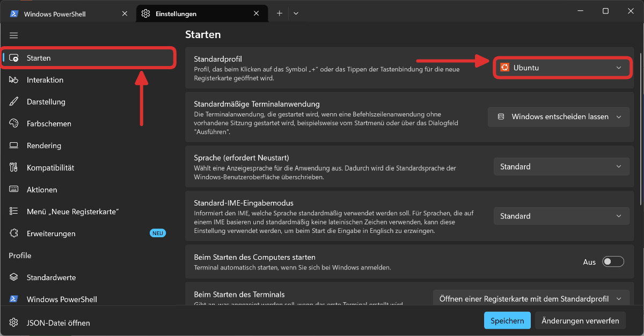Click the terminal icon in Windows entscheiden lassen

coord(501,117)
